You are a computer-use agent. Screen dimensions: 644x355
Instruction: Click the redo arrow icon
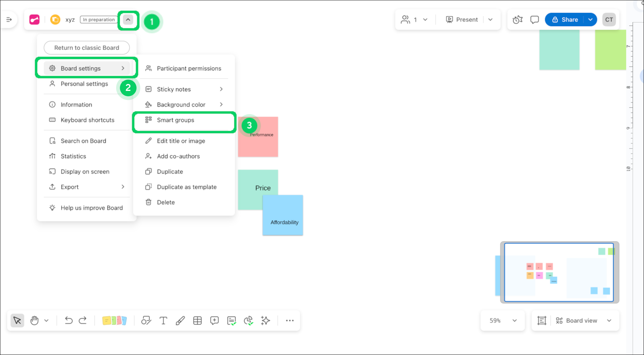tap(83, 321)
